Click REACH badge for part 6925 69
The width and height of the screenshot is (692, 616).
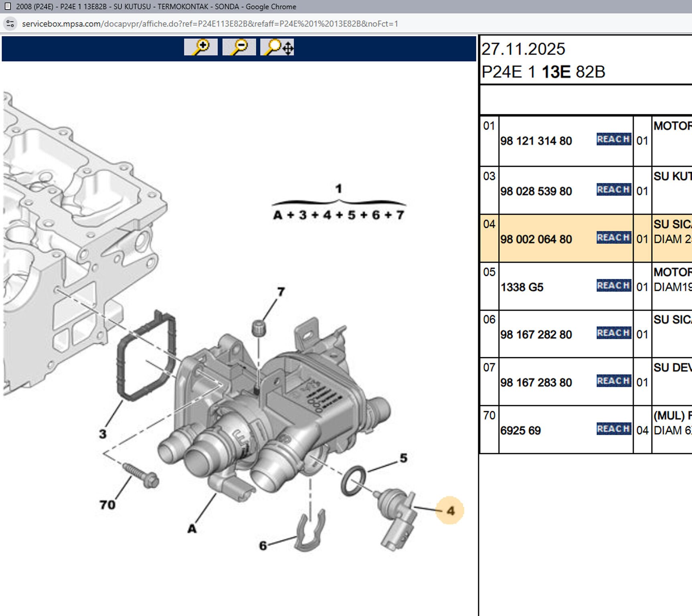(613, 429)
